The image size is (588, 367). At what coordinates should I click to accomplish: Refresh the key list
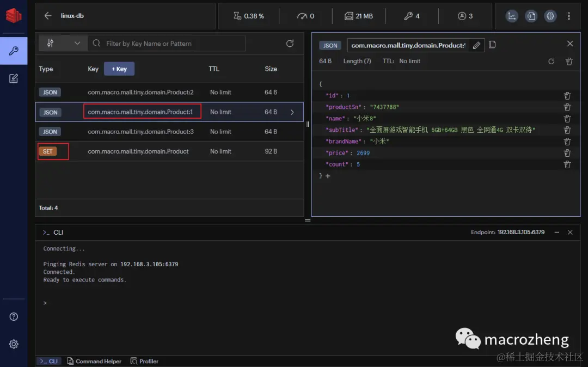tap(290, 44)
